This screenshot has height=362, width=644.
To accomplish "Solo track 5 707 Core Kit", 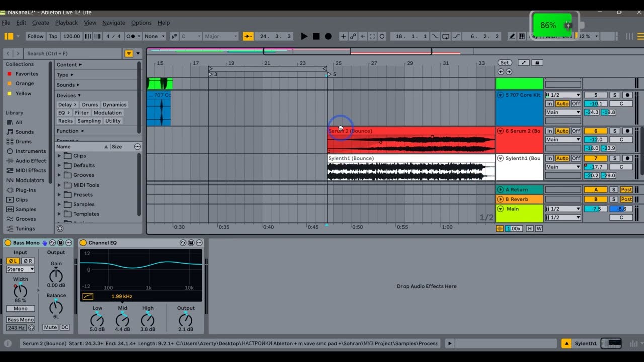I will click(x=614, y=95).
